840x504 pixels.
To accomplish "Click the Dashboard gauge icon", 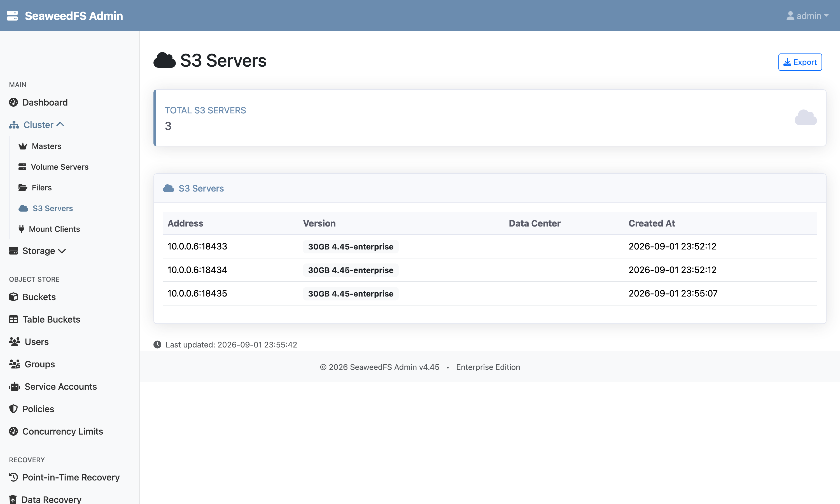I will click(14, 102).
